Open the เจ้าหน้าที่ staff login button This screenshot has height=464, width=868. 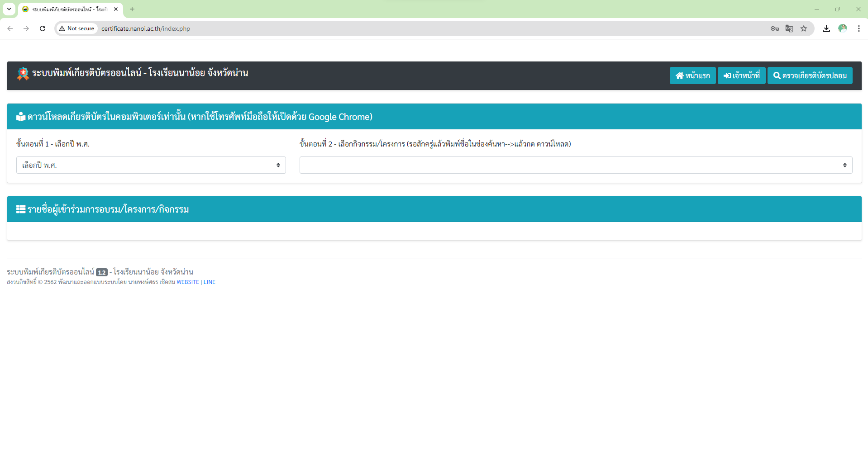[x=741, y=76]
